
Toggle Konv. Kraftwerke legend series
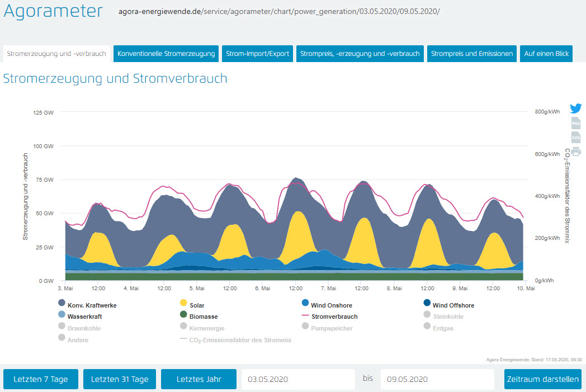click(x=87, y=305)
